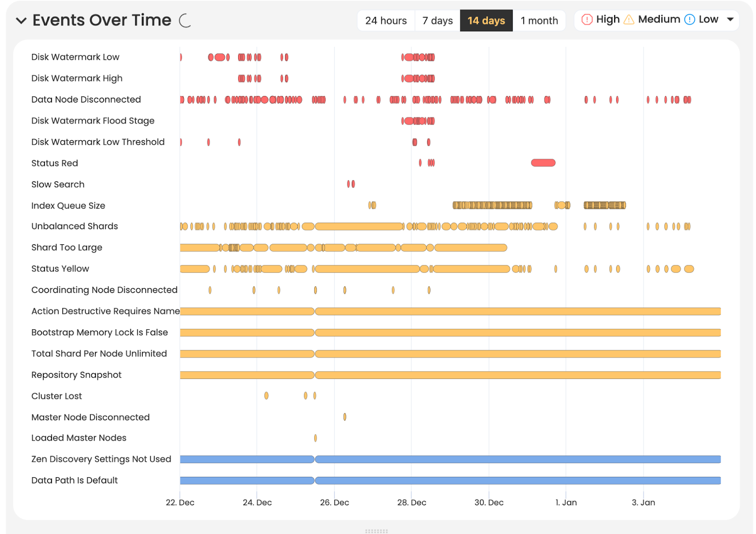This screenshot has width=756, height=534.
Task: Toggle the Medium severity filter label
Action: tap(659, 19)
